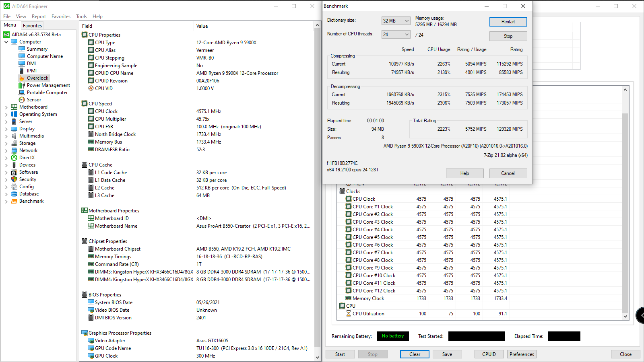Expand the Benchmark tree node
The height and width of the screenshot is (362, 644).
[6, 201]
